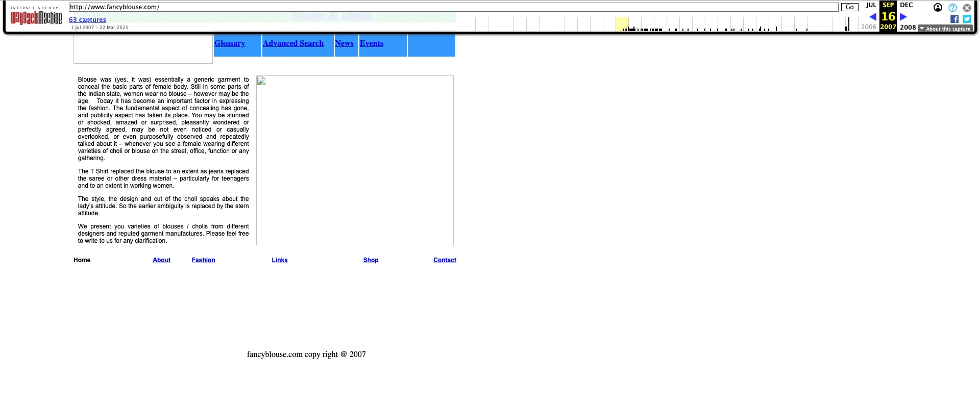Select the Events navigation link
This screenshot has height=409, width=980.
tap(371, 43)
